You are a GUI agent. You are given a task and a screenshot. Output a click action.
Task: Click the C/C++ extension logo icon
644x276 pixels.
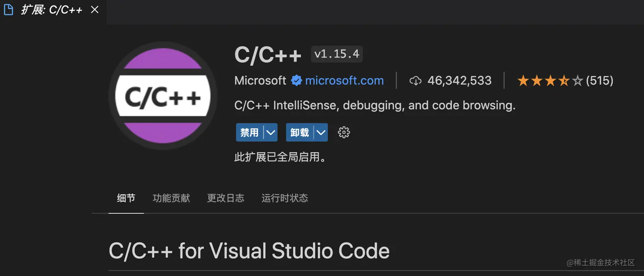click(163, 96)
